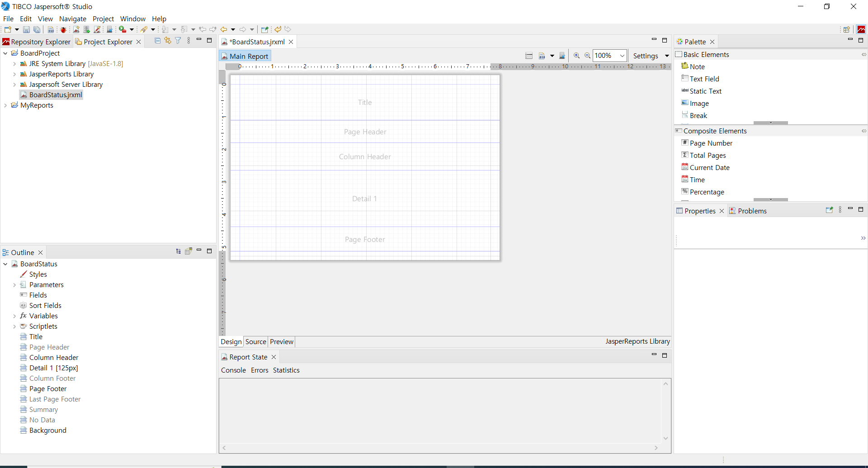Open the zoom level 100% combo box
Viewport: 868px width, 468px height.
[x=609, y=56]
